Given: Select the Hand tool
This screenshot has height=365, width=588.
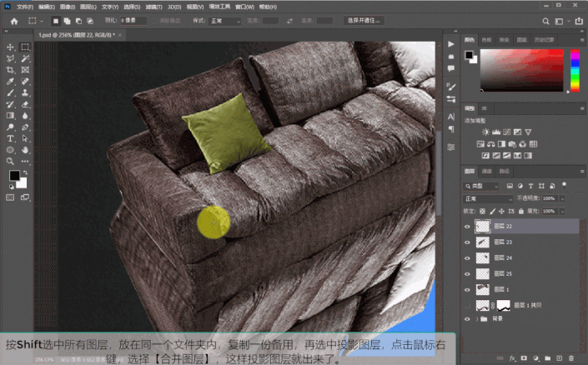Looking at the screenshot, I should [x=25, y=150].
